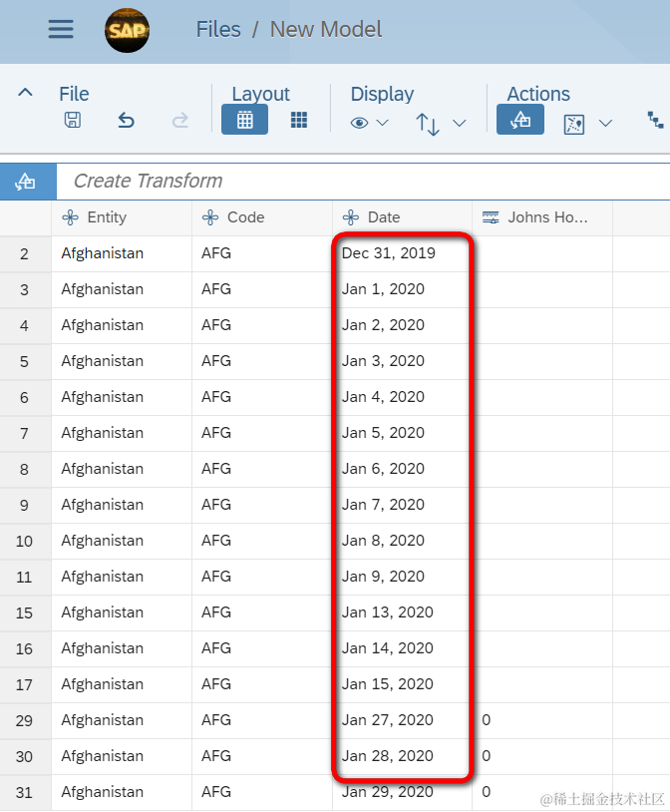Click New Model breadcrumb
670x812 pixels.
[x=326, y=30]
